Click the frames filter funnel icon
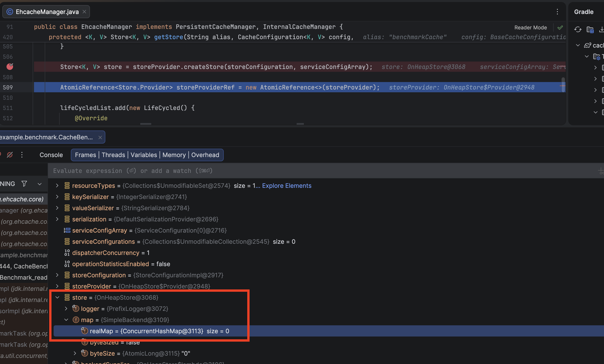604x364 pixels. click(24, 184)
